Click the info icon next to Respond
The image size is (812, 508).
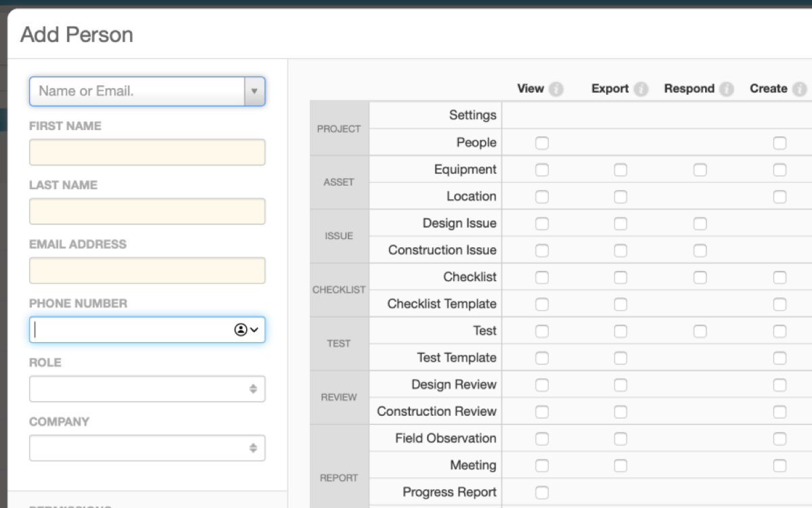[x=727, y=89]
